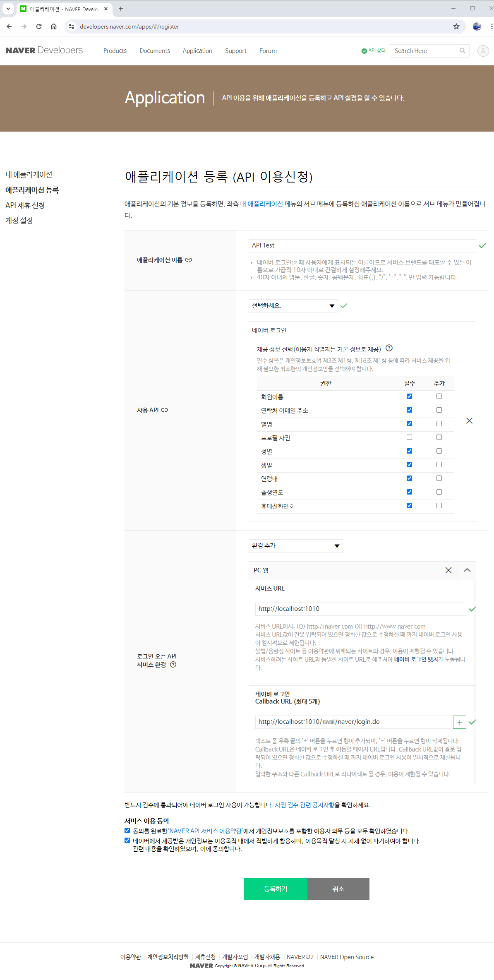Open the tab search chevron button

8,9
